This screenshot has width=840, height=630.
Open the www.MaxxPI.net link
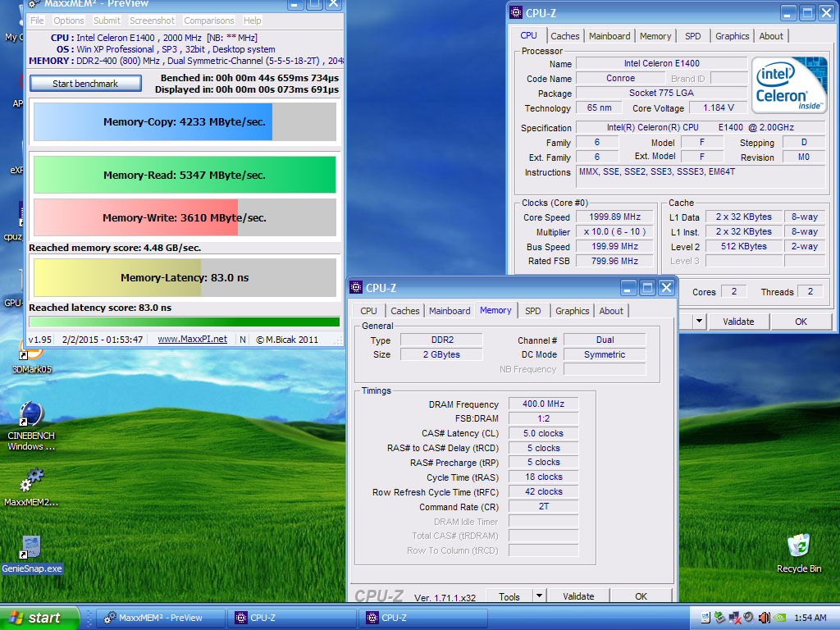tap(192, 339)
